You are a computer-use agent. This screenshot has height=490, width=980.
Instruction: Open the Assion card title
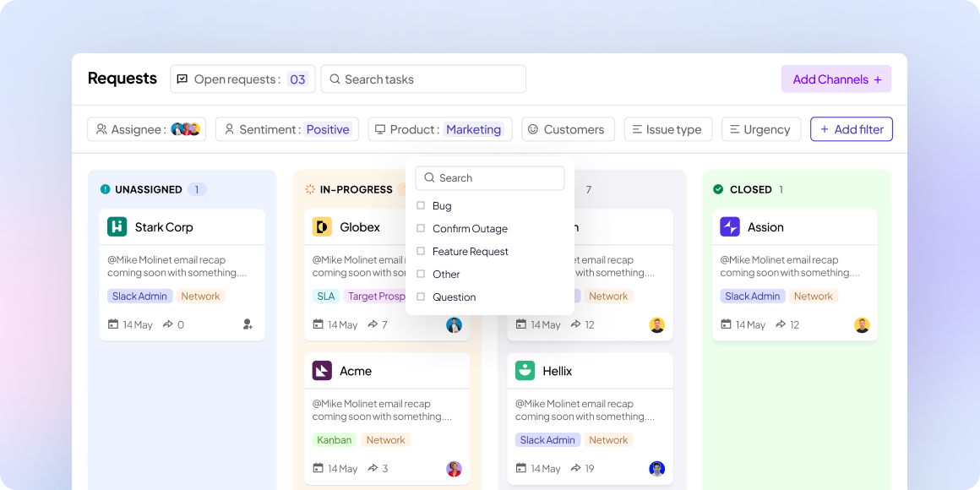[x=765, y=227]
